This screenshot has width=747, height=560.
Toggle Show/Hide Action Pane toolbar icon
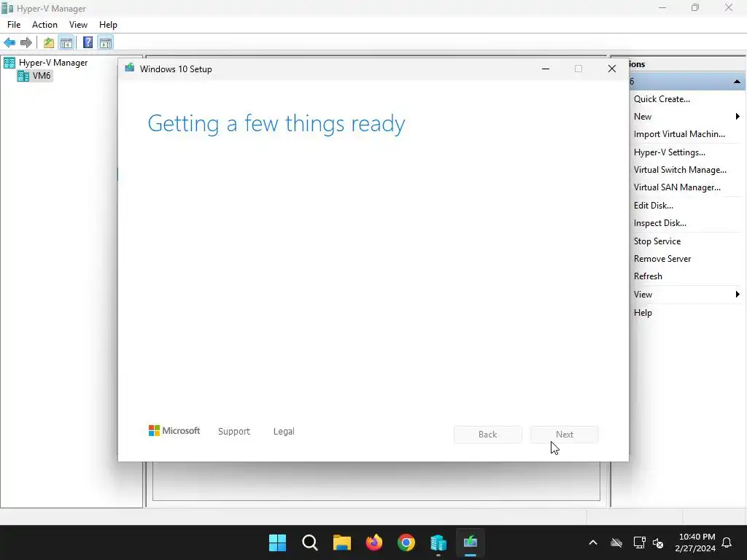click(x=106, y=43)
